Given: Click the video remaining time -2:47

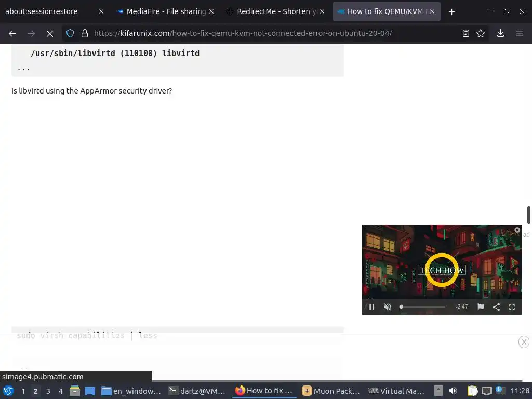Looking at the screenshot, I should click(x=462, y=307).
